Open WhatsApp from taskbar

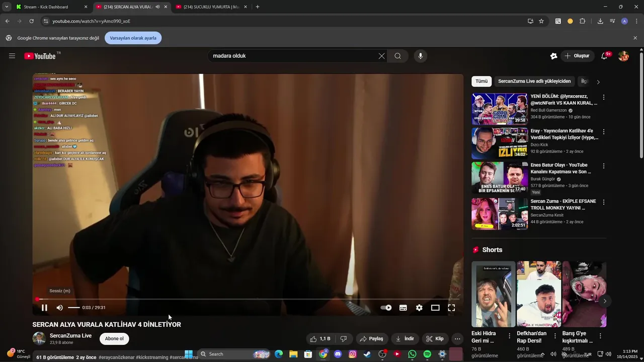click(413, 354)
